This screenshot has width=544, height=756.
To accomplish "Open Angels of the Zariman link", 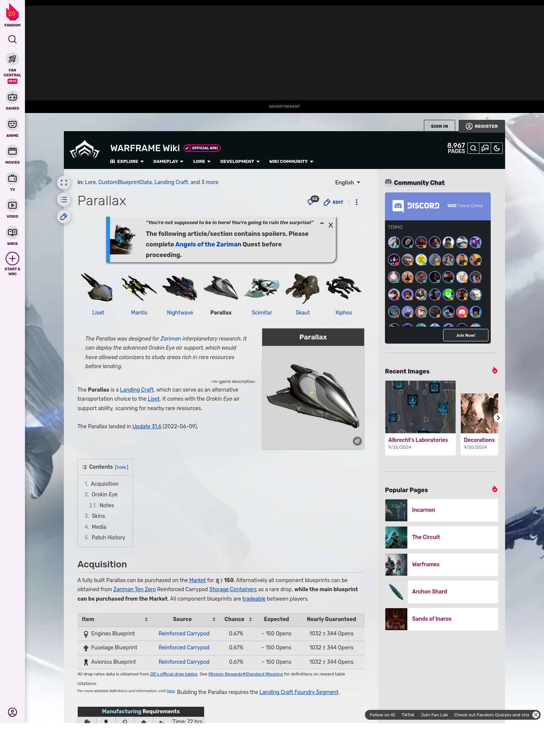I will click(x=208, y=244).
